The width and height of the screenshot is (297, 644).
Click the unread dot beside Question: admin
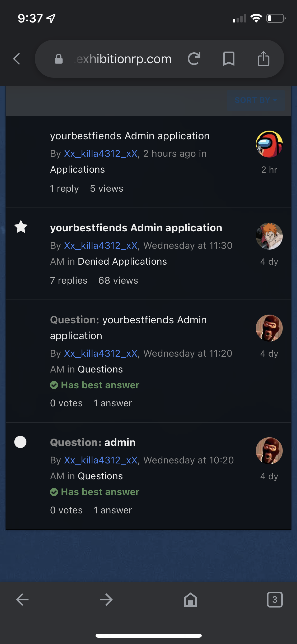pos(20,442)
